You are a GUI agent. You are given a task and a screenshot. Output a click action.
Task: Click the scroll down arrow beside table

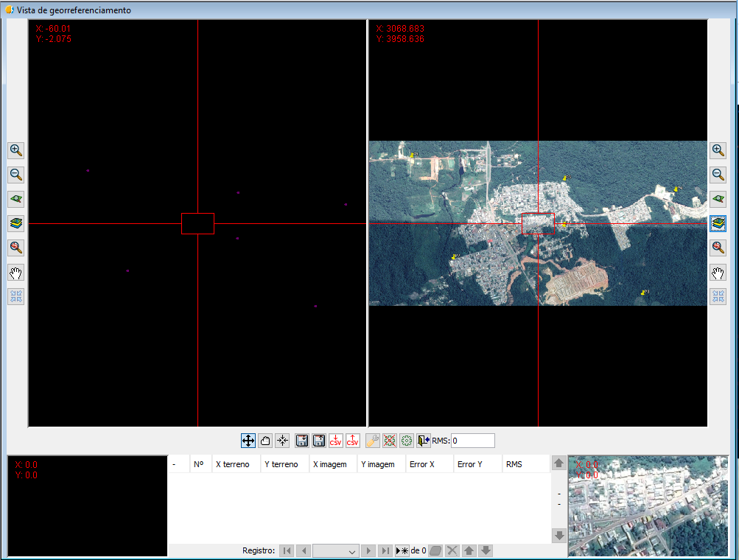coord(558,535)
